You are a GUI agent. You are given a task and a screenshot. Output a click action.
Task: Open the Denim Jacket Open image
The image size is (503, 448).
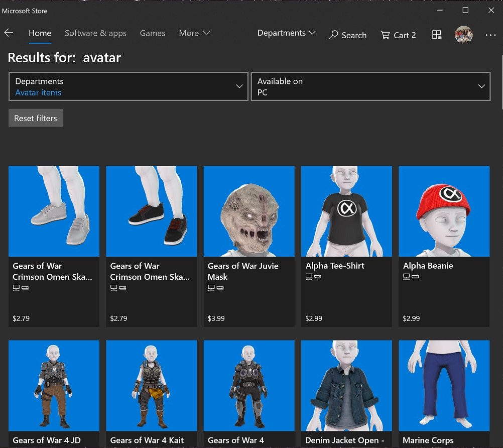tap(346, 385)
